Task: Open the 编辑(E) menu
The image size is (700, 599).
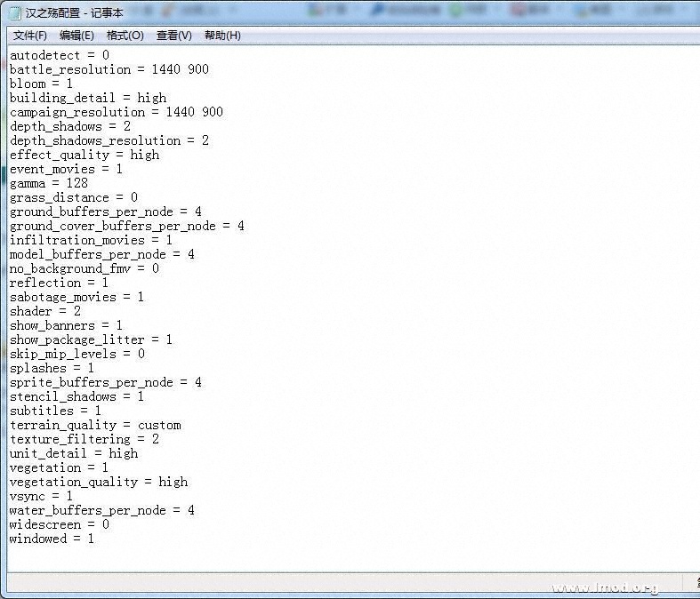Action: pyautogui.click(x=76, y=36)
